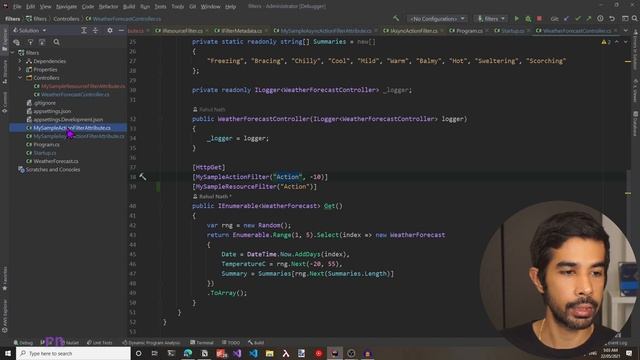
Task: Click Git commit checkmark icon
Action: (x=578, y=19)
